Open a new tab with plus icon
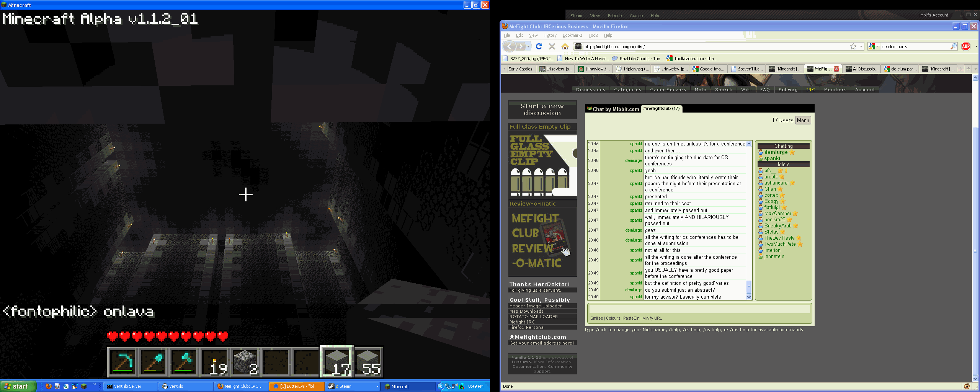Image resolution: width=980 pixels, height=392 pixels. 968,69
